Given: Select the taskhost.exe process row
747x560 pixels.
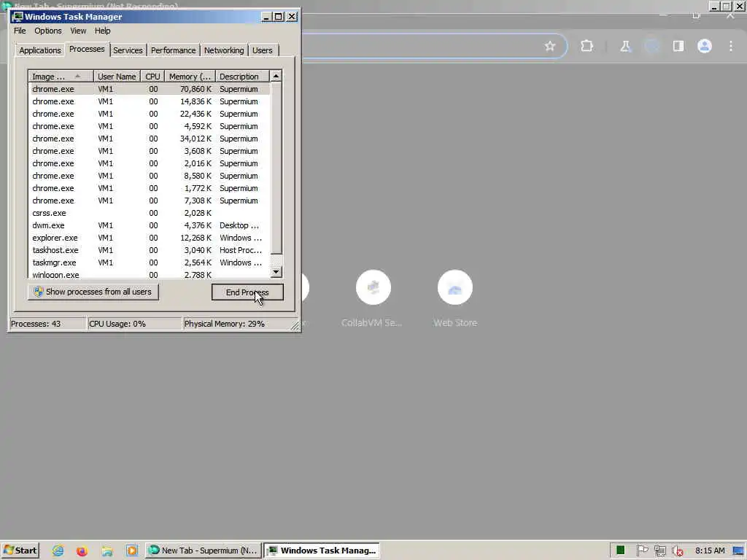Looking at the screenshot, I should [x=149, y=250].
